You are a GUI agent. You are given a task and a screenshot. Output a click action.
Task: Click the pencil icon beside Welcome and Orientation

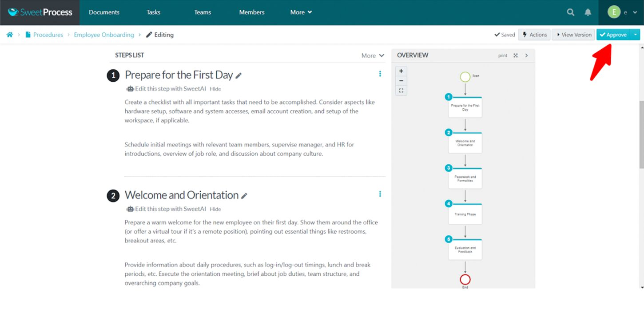point(244,196)
